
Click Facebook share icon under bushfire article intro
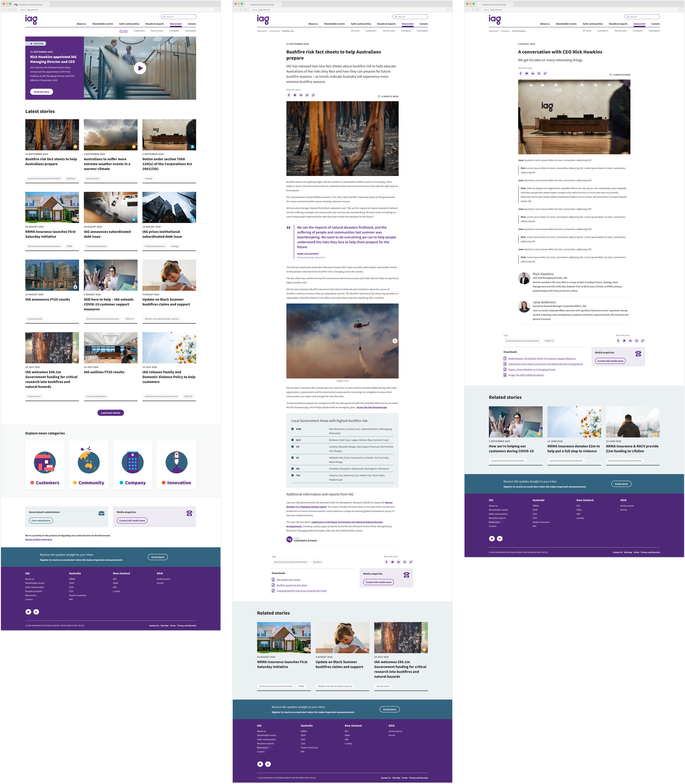[x=289, y=95]
